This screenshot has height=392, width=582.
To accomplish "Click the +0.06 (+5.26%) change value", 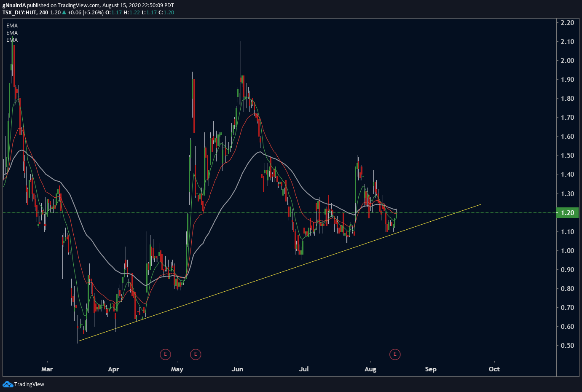I will [x=86, y=13].
